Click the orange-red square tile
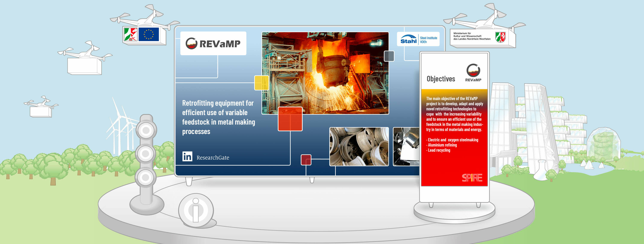Image resolution: width=644 pixels, height=244 pixels. pyautogui.click(x=290, y=119)
